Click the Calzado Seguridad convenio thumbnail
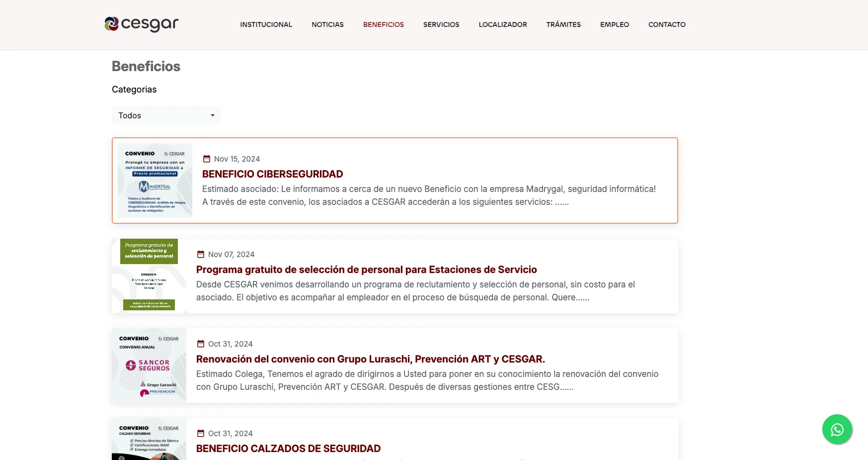The height and width of the screenshot is (460, 868). [149, 439]
